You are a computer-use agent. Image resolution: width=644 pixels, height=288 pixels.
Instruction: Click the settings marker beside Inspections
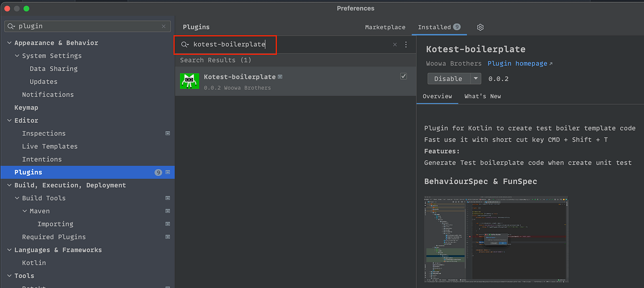tap(167, 133)
